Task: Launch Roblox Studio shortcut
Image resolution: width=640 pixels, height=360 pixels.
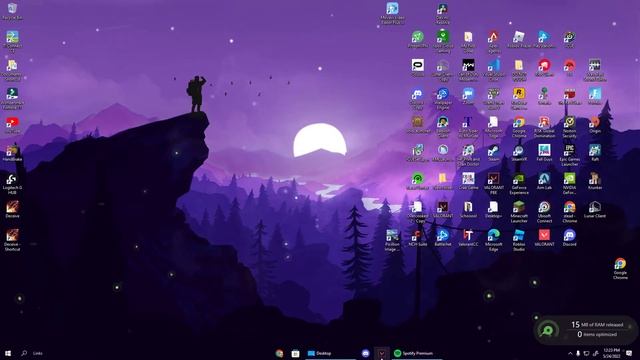Action: coord(519,240)
